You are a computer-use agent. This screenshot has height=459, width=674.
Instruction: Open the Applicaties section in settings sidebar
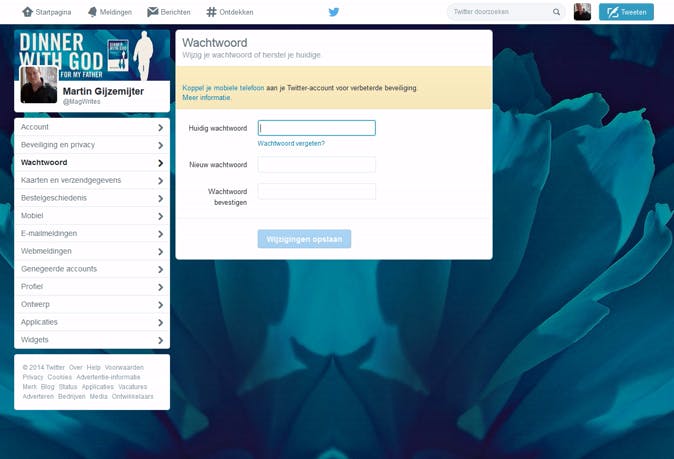(x=92, y=322)
